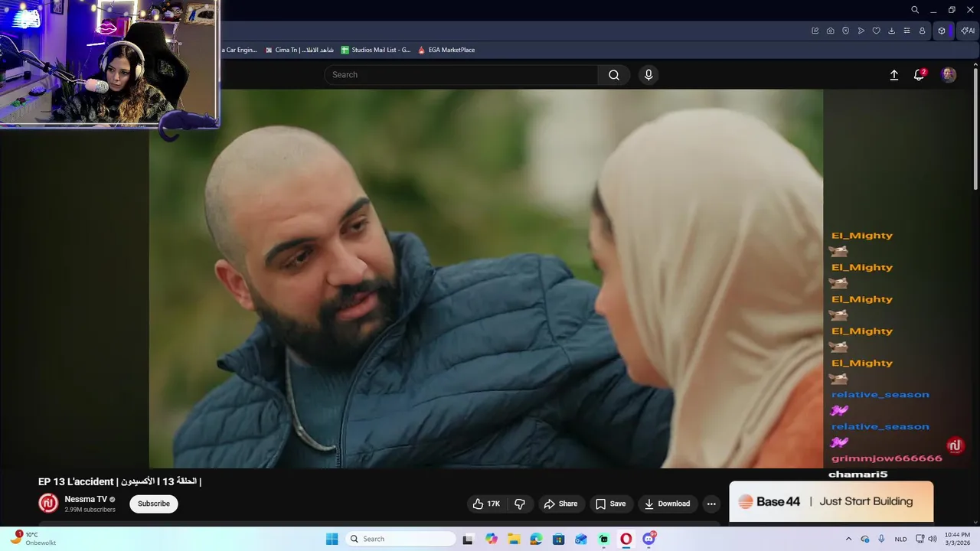Click the edit page pencil icon
Screen dimensions: 980x551
tap(815, 31)
